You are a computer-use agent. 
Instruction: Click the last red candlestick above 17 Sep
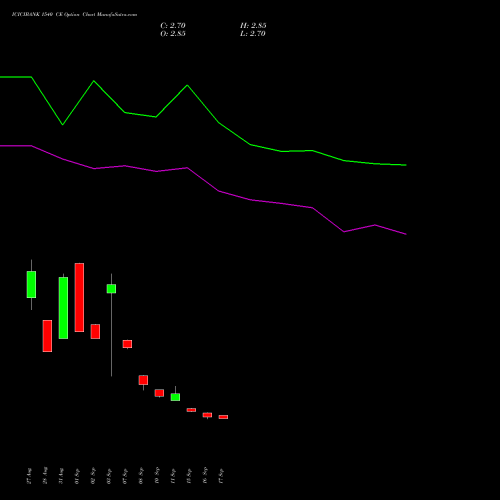point(223,417)
